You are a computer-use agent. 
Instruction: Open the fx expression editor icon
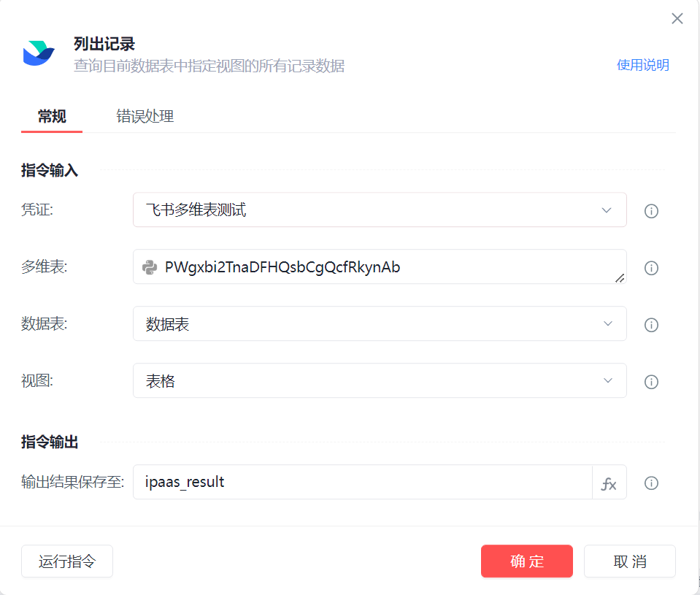(609, 483)
